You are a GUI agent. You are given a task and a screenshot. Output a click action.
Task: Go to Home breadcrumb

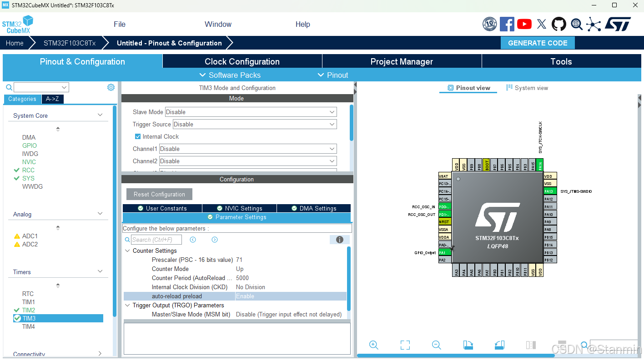tap(15, 43)
